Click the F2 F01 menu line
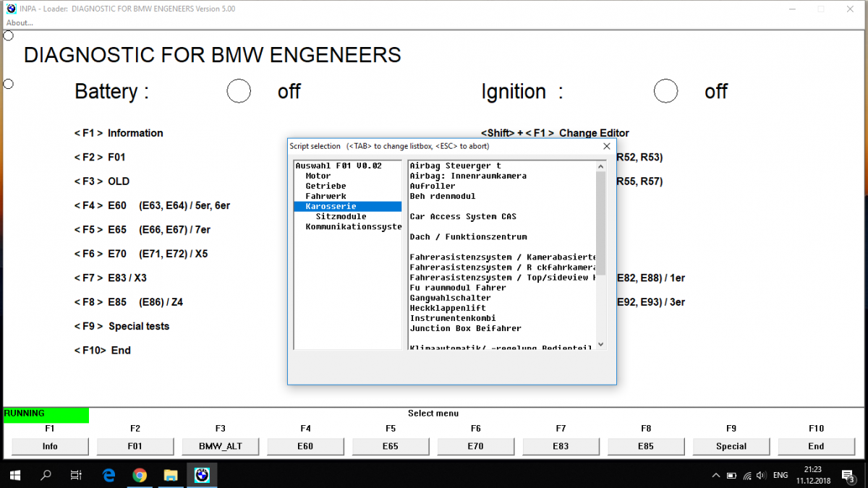Viewport: 868px width, 488px height. click(100, 157)
